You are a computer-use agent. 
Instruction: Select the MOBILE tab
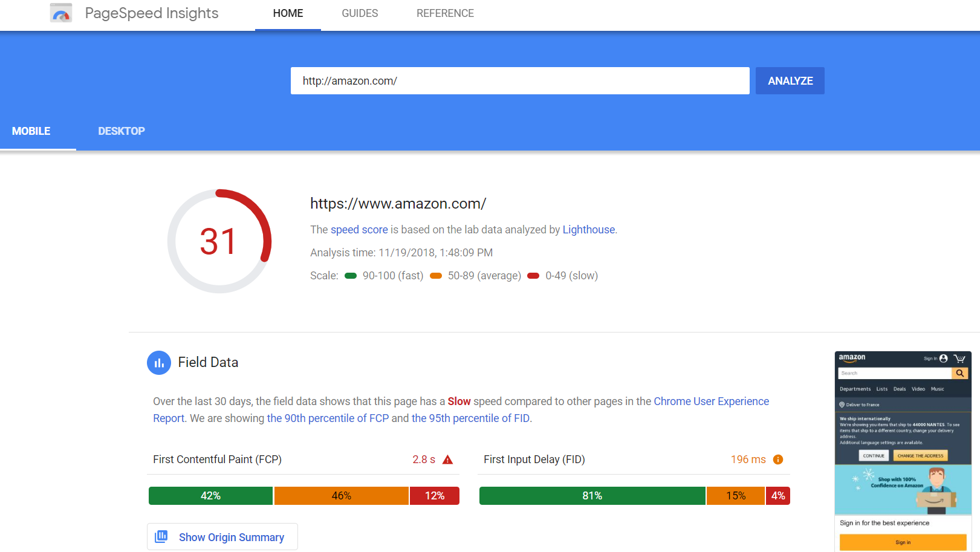click(31, 131)
